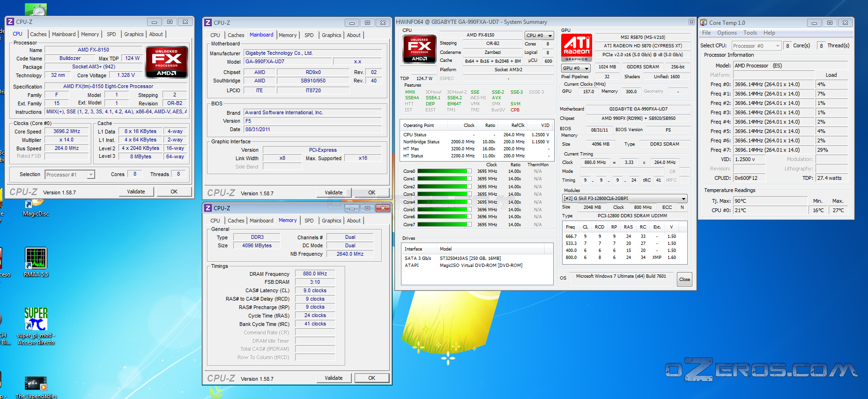Screen dimensions: 868x399
Task: Click OK in CPU-Z Mainboard window
Action: click(372, 192)
